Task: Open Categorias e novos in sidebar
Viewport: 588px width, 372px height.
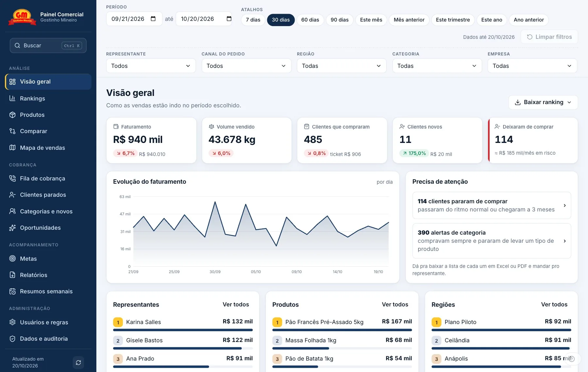Action: click(x=48, y=211)
